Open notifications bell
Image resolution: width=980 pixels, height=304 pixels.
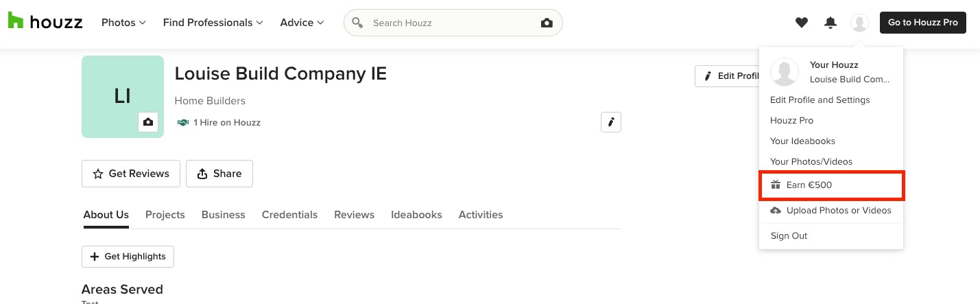(830, 23)
